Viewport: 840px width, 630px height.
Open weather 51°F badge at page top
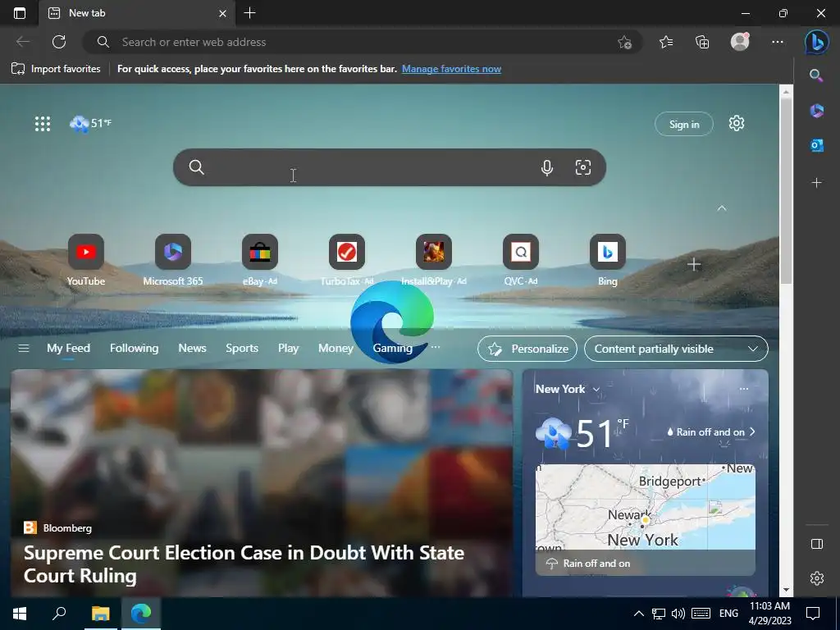point(90,124)
